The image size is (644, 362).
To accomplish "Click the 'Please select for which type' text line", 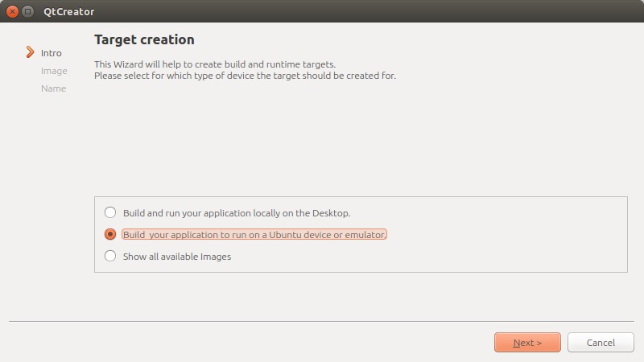I will 245,76.
